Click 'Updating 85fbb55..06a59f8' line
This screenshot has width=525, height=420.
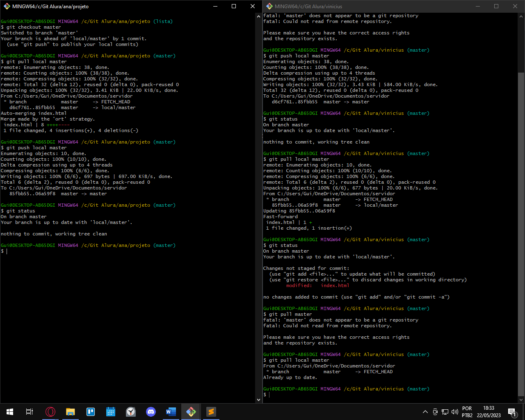point(299,211)
